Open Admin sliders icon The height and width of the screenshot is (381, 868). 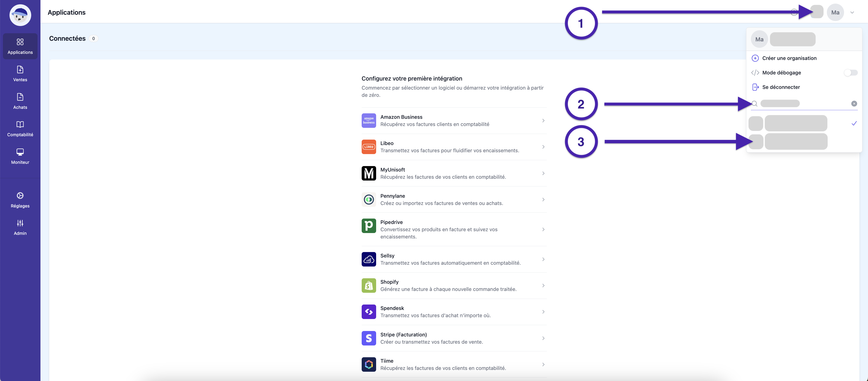click(20, 223)
